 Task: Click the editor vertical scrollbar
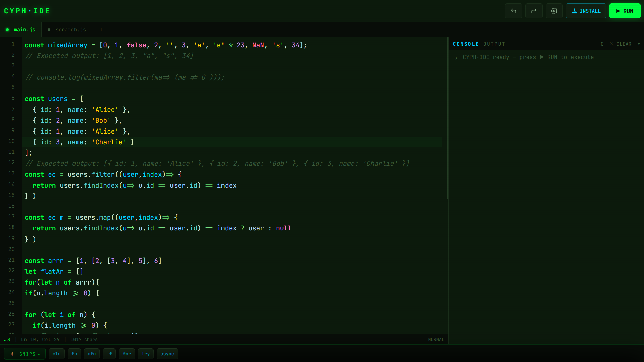pyautogui.click(x=447, y=118)
